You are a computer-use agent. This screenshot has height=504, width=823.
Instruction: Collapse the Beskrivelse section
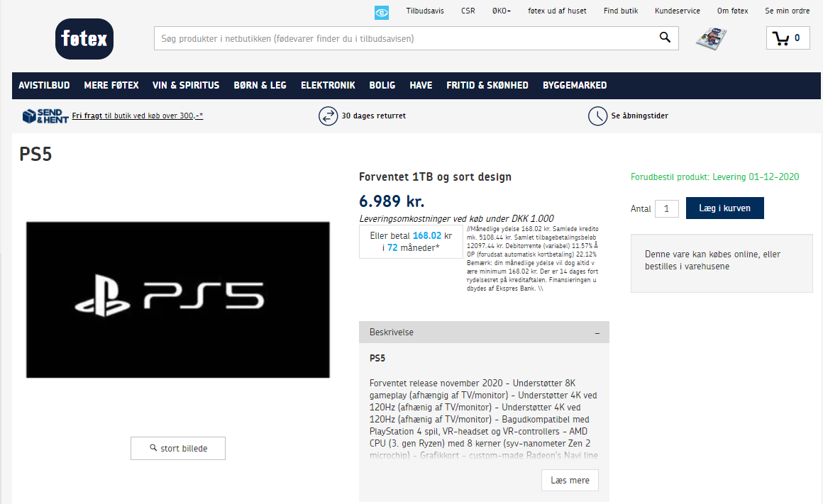pos(597,332)
